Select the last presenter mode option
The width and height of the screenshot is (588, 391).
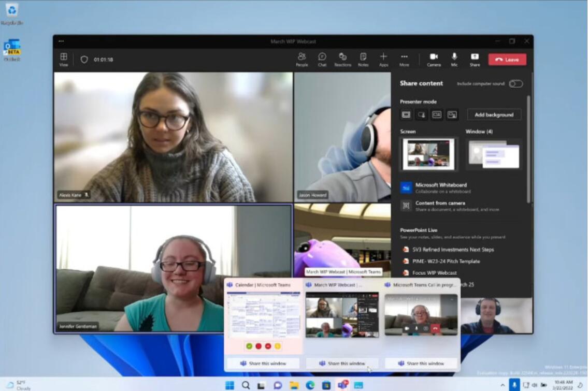[x=452, y=115]
